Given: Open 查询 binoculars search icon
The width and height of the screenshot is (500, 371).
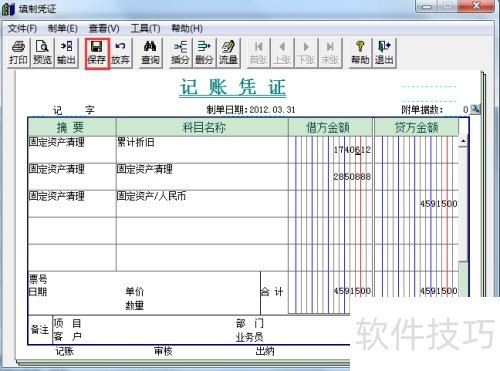Looking at the screenshot, I should 150,53.
